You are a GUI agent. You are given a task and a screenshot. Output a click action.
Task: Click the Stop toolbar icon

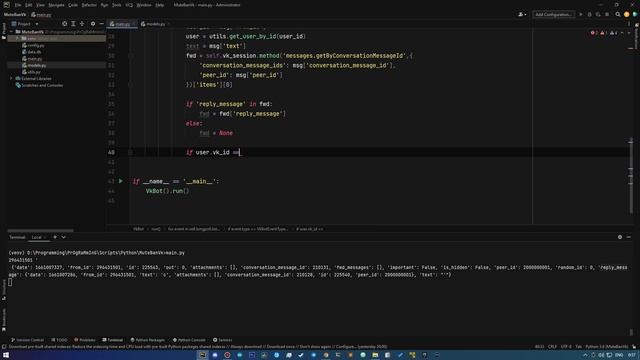(x=607, y=14)
